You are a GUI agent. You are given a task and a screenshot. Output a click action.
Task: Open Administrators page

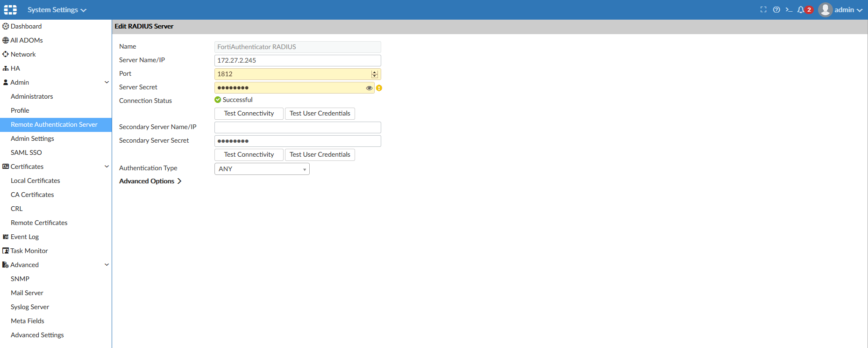click(32, 96)
